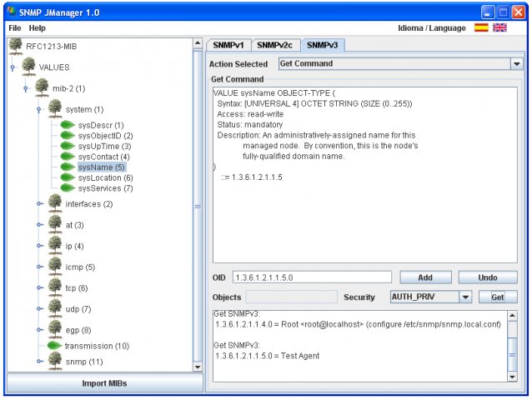Viewport: 532px width, 400px height.
Task: Click the Get button
Action: [498, 297]
